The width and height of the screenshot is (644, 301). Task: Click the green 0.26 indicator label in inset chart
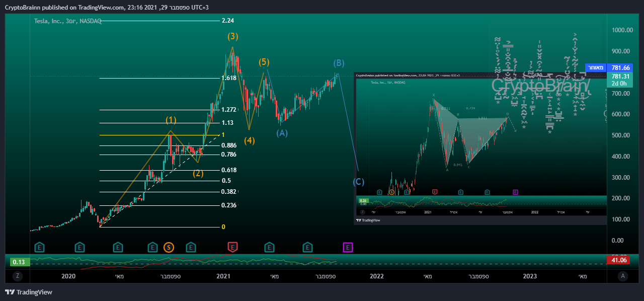tap(362, 200)
